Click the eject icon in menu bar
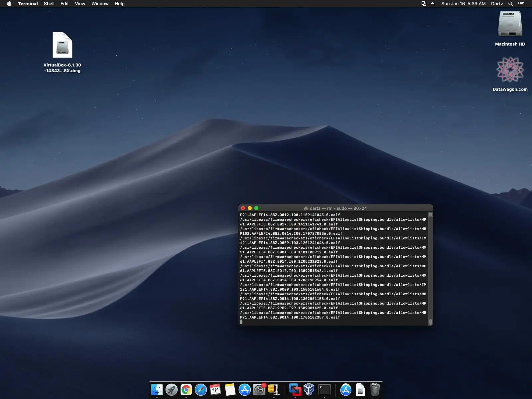 pyautogui.click(x=433, y=4)
